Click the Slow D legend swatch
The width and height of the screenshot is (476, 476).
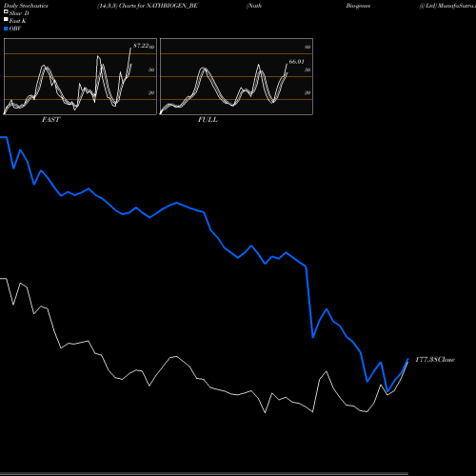pyautogui.click(x=6, y=11)
